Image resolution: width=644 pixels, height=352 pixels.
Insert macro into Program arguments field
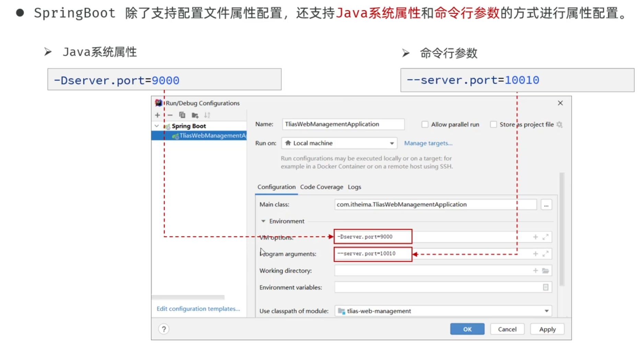536,254
